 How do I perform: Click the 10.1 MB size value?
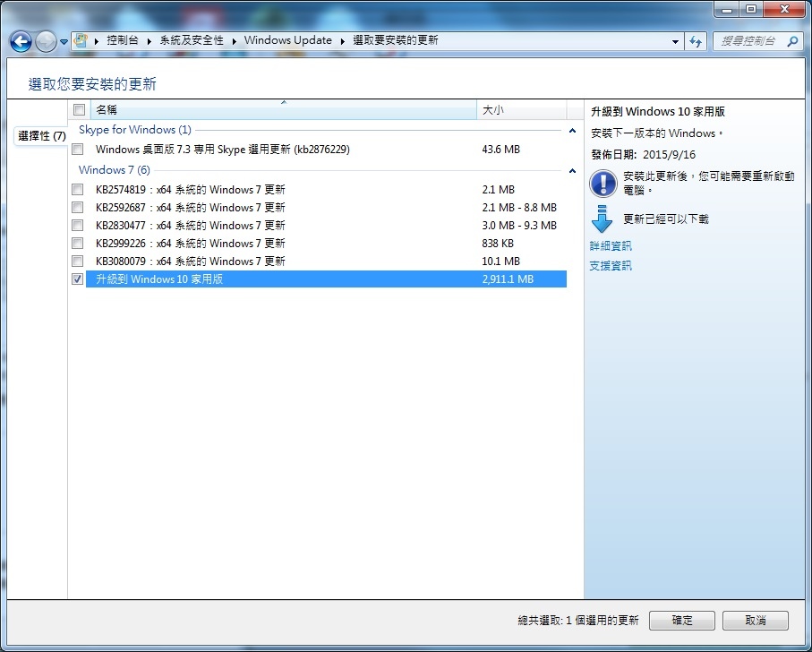pos(500,261)
